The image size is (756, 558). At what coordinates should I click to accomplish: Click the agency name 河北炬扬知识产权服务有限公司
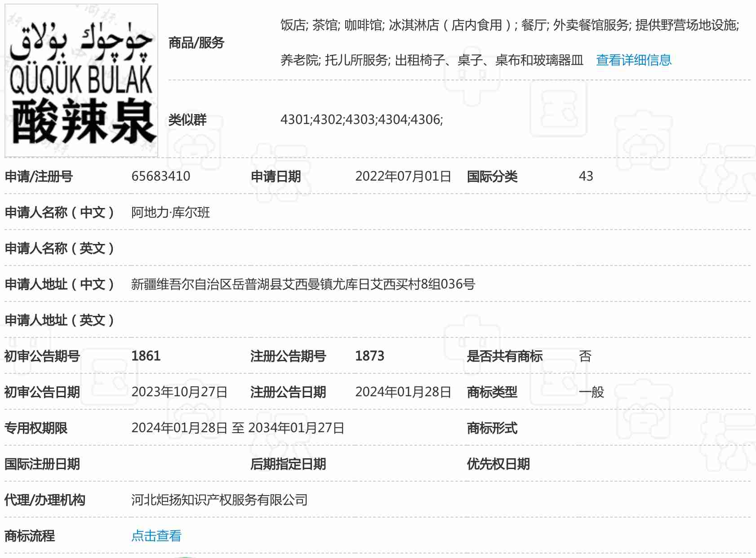[219, 500]
